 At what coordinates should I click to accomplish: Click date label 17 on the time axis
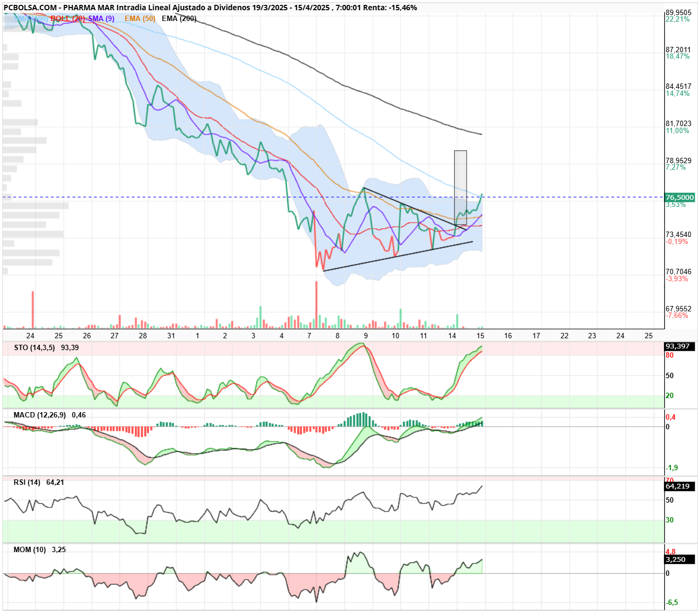tap(536, 336)
